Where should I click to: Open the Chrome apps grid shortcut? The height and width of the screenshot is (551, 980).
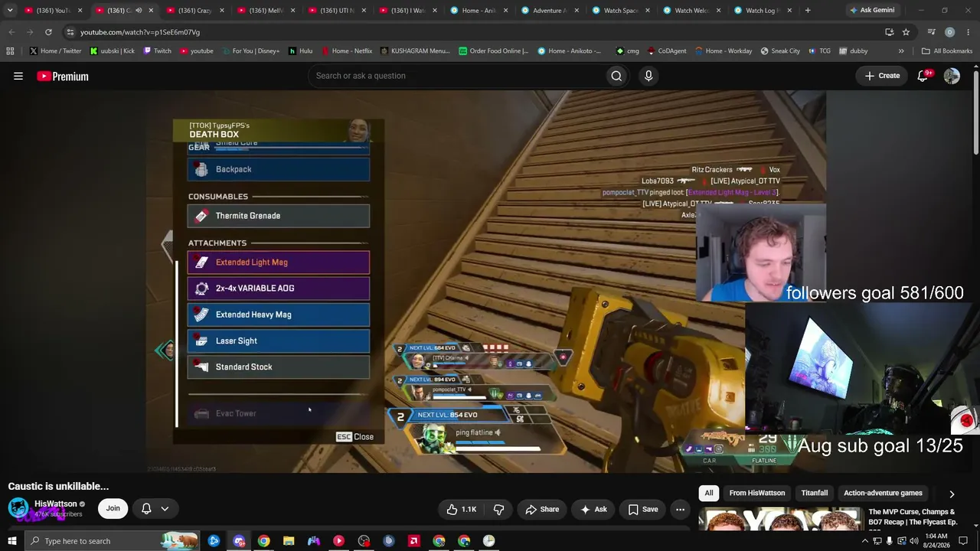pyautogui.click(x=10, y=51)
